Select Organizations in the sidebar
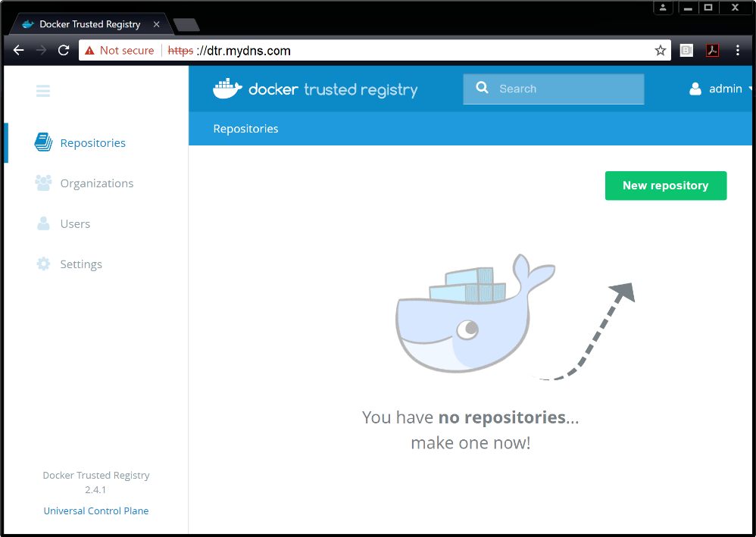756x537 pixels. click(96, 183)
